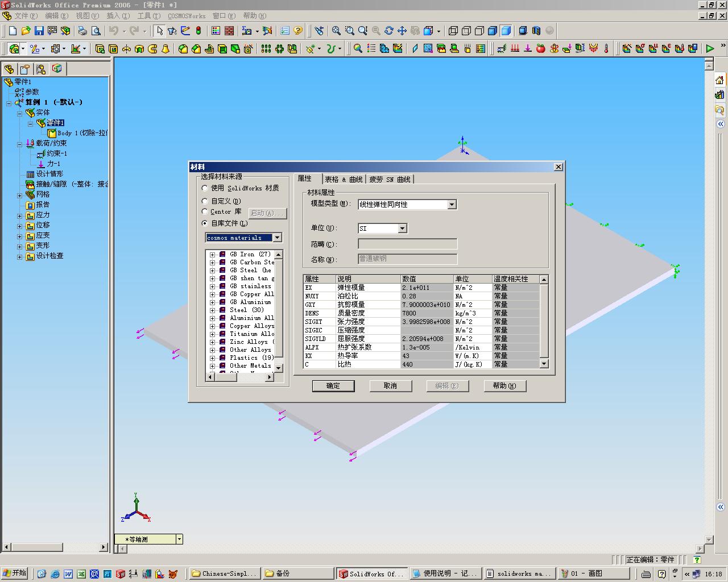
Task: Click the Home icon in task pane
Action: click(720, 80)
